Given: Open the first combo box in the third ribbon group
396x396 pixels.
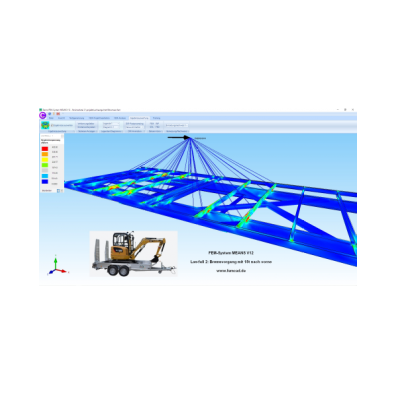Looking at the screenshot, I should tap(111, 124).
